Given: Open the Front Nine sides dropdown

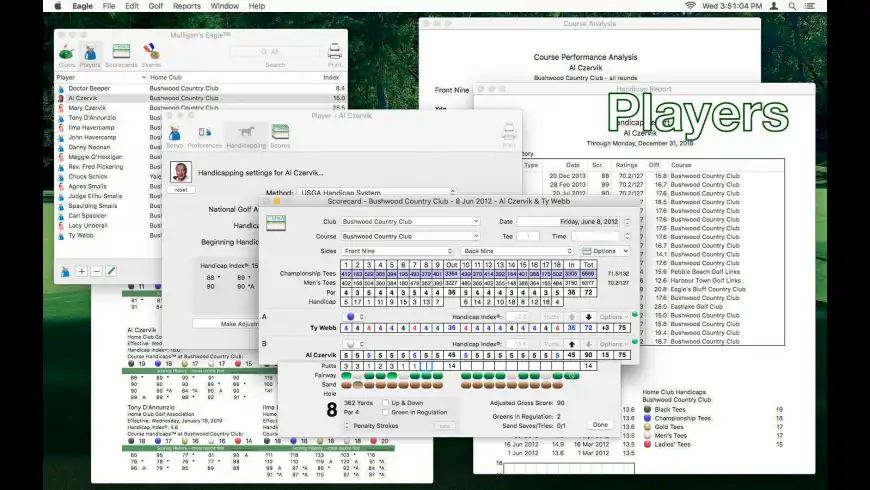Looking at the screenshot, I should pos(398,251).
